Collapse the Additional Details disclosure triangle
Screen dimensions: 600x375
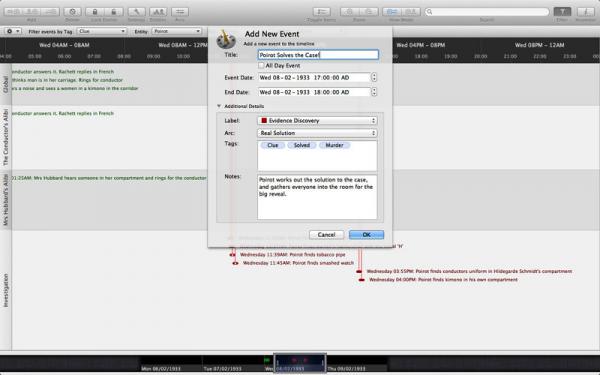click(x=219, y=106)
